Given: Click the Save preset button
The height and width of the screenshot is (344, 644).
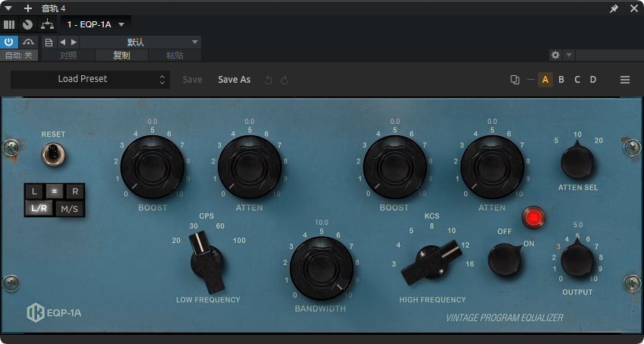Looking at the screenshot, I should pyautogui.click(x=192, y=80).
